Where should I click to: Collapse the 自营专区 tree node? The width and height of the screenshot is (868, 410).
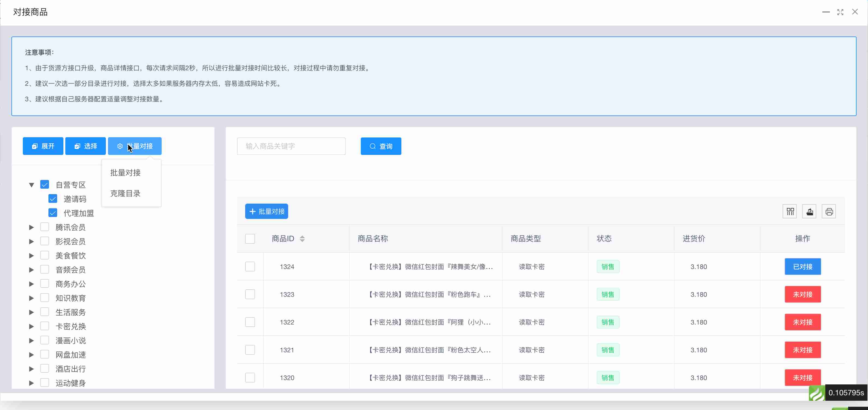coord(31,185)
